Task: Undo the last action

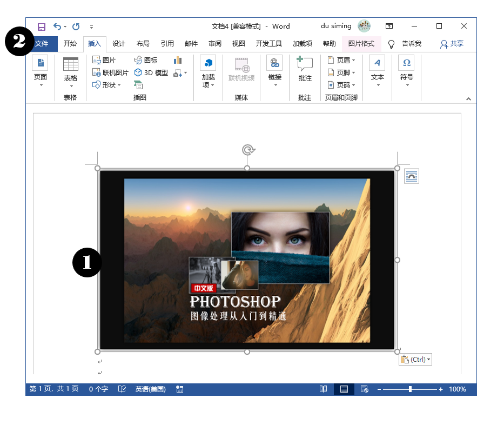Action: (57, 26)
